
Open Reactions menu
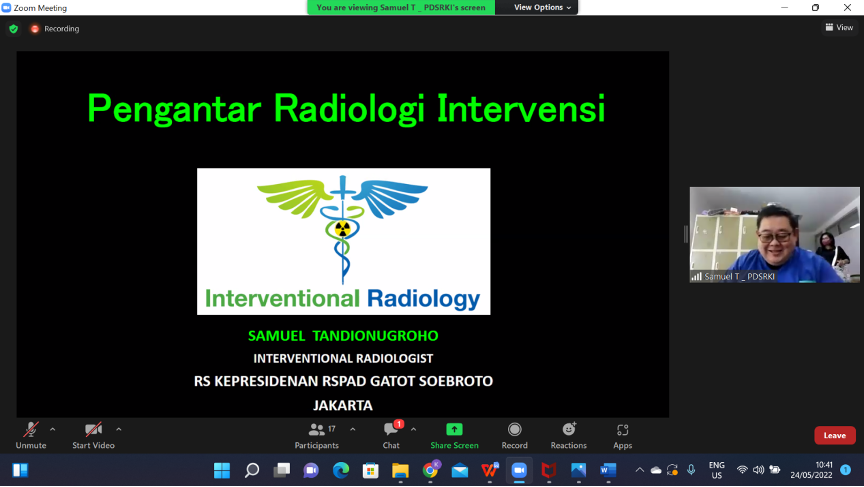(x=569, y=435)
